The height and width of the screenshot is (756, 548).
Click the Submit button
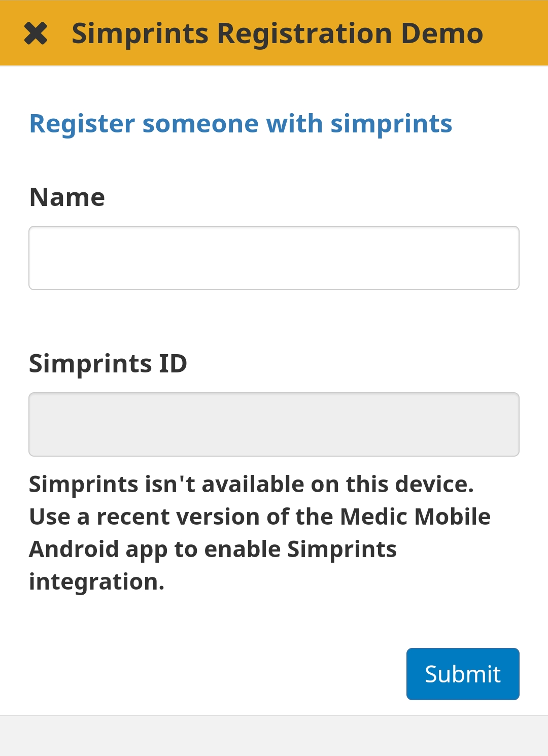[x=462, y=674]
